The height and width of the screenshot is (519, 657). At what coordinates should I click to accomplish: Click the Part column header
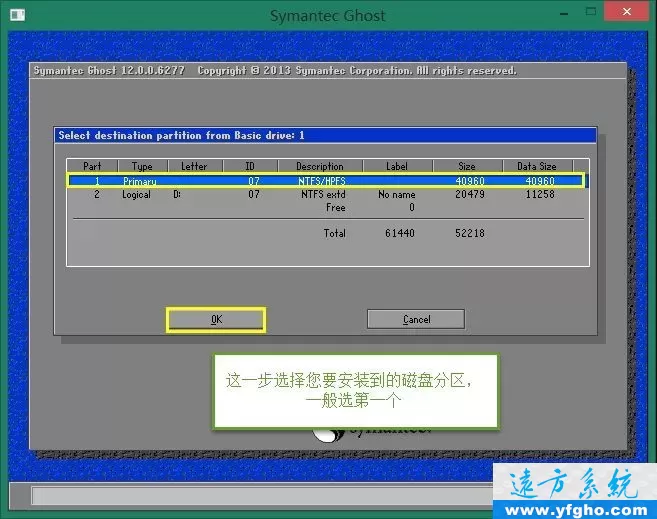click(x=92, y=166)
